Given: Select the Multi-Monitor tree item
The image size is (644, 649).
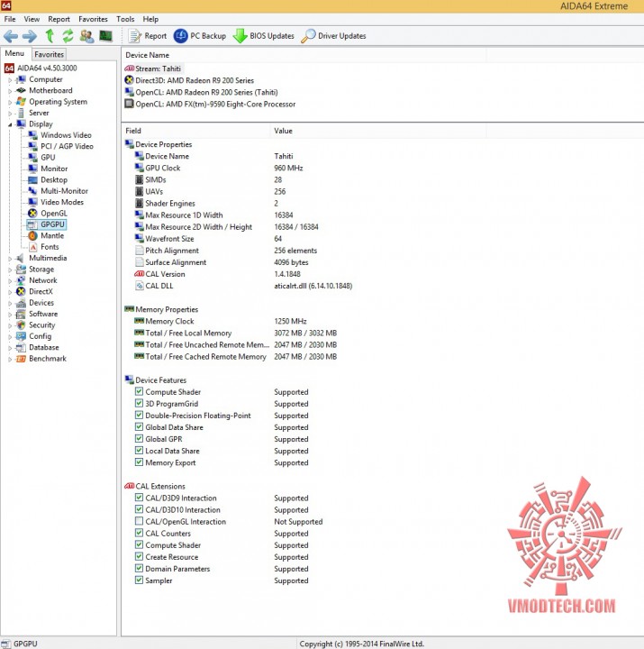Looking at the screenshot, I should click(x=64, y=191).
